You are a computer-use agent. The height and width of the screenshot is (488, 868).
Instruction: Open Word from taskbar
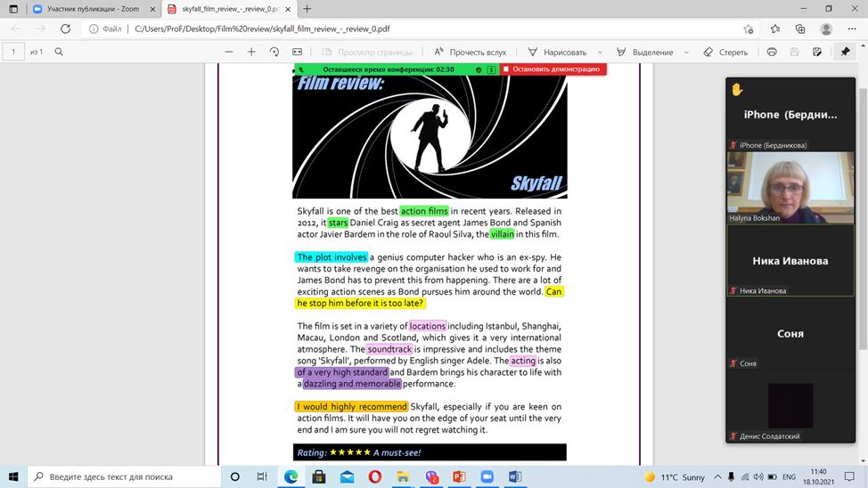pos(515,476)
